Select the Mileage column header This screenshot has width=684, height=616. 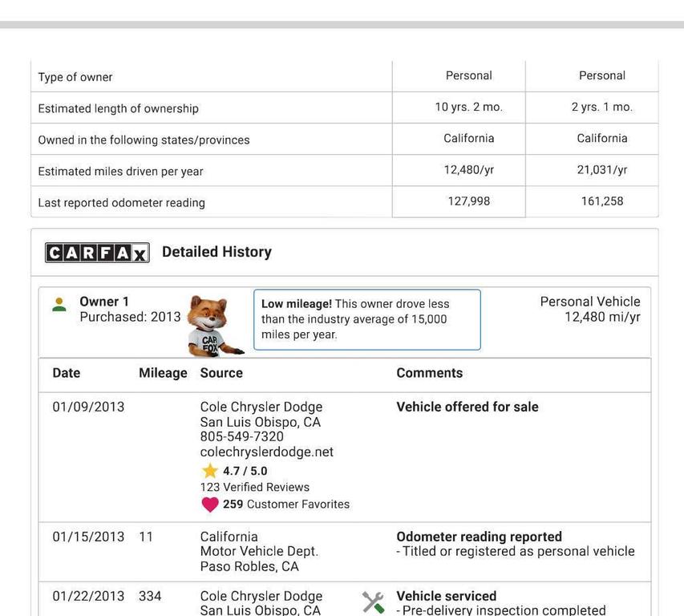(163, 373)
